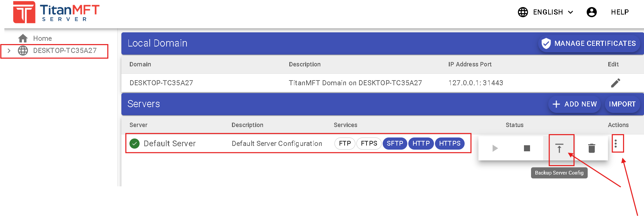The width and height of the screenshot is (644, 216).
Task: Click the Home house icon
Action: [23, 38]
